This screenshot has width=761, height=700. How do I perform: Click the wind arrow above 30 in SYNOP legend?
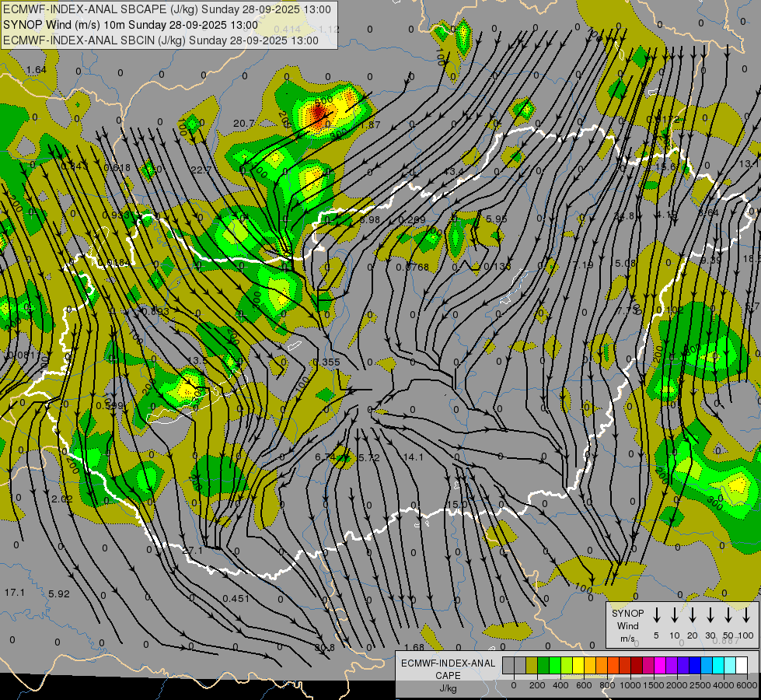click(x=710, y=615)
